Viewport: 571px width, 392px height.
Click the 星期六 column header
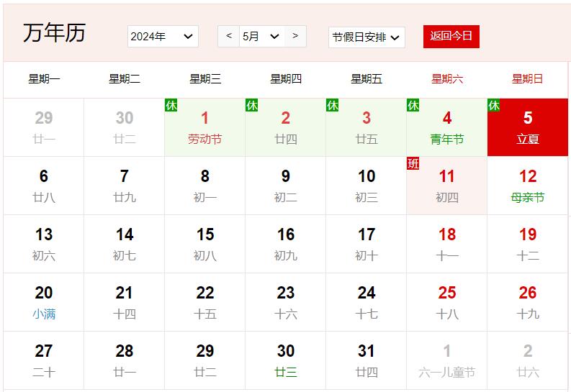coord(446,79)
